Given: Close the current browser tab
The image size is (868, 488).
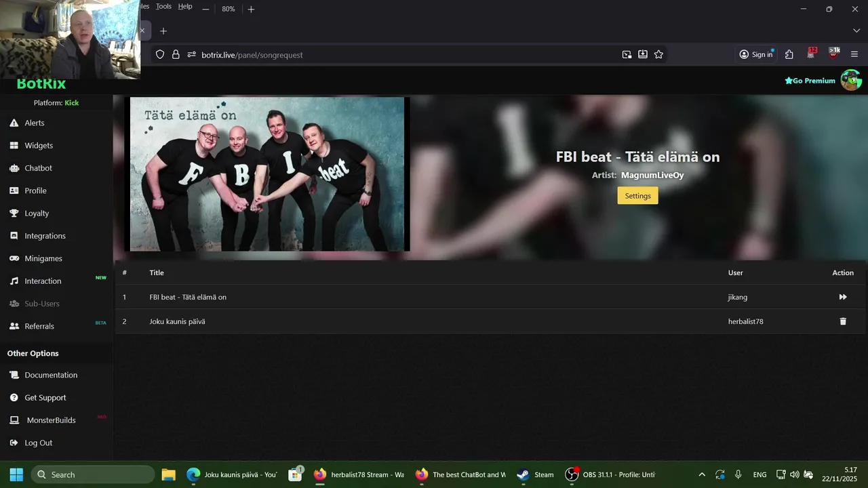Looking at the screenshot, I should pos(142,30).
